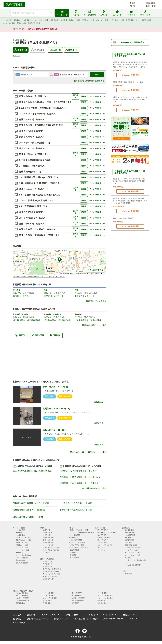Click the 地図で見る button under the stop name
This screenshot has height=644, width=162.
click(x=21, y=50)
